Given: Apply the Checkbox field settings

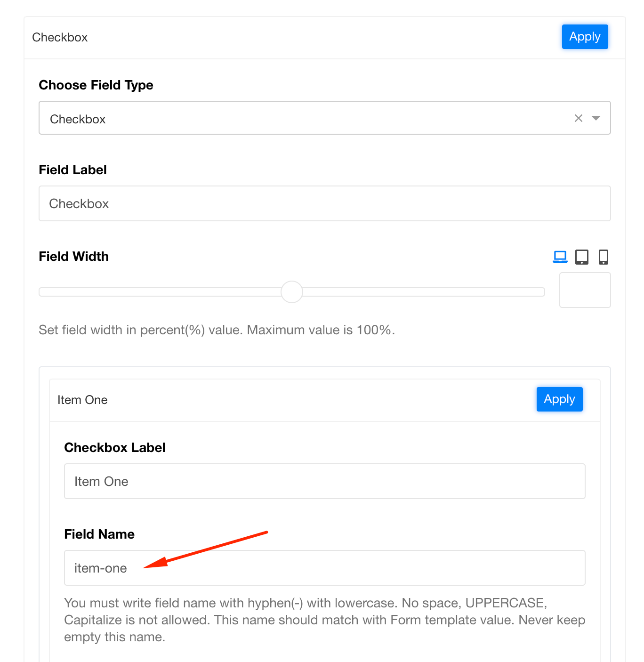Looking at the screenshot, I should (585, 37).
